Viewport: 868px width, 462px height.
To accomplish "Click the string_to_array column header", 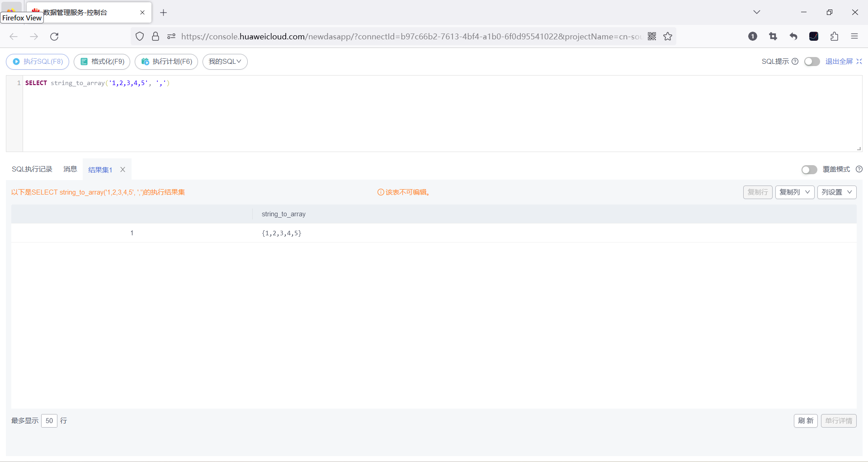I will click(283, 214).
